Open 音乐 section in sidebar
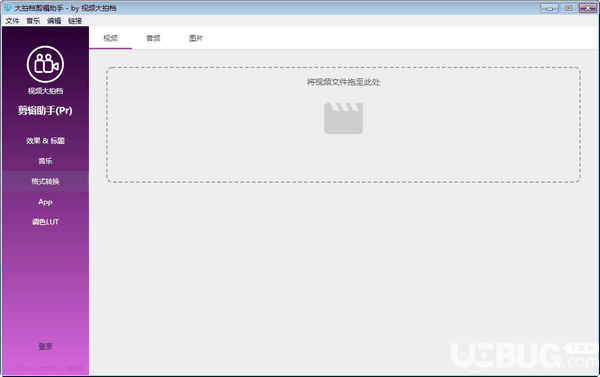 tap(45, 161)
